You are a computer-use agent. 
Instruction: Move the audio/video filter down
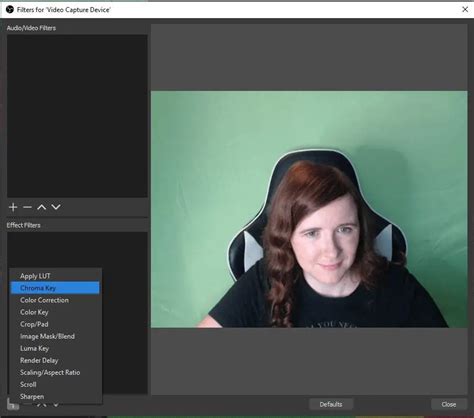pos(56,207)
